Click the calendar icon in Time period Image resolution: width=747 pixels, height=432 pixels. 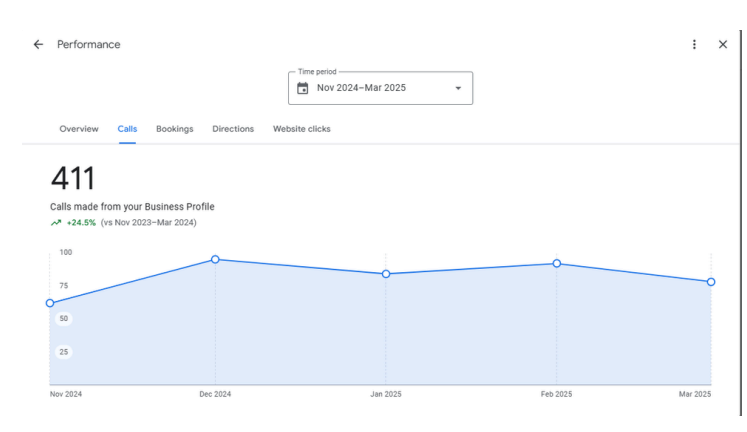click(x=303, y=88)
